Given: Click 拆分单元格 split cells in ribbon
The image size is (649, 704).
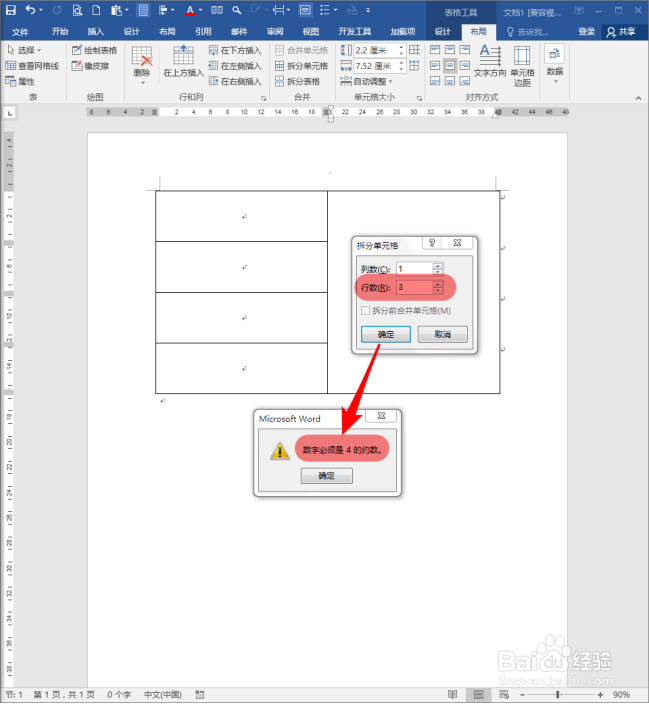Looking at the screenshot, I should [x=301, y=66].
